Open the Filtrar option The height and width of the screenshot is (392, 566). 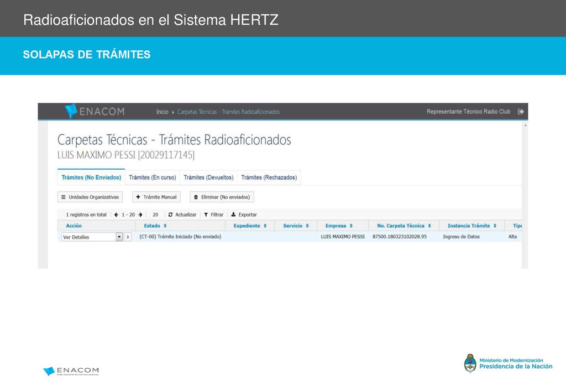(214, 215)
